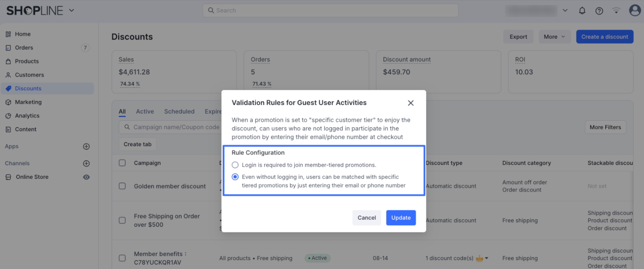Open Marketing in the sidebar menu

click(x=28, y=102)
